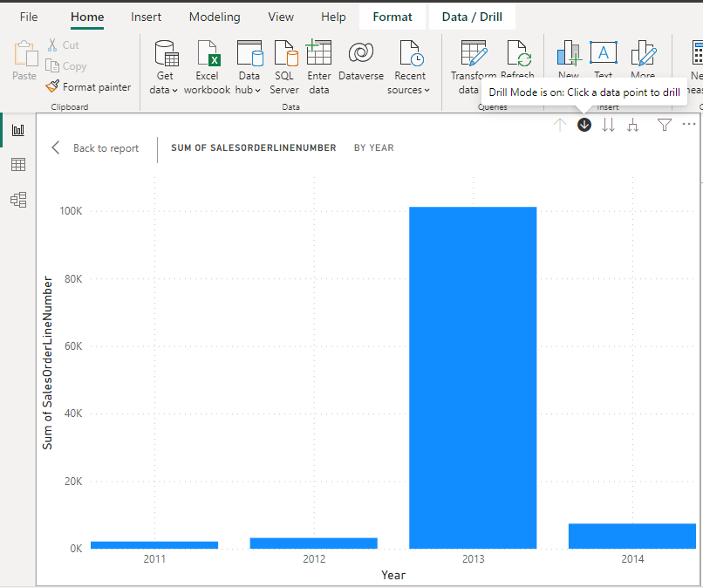This screenshot has height=588, width=703.
Task: Connect to Dataverse
Action: click(361, 60)
